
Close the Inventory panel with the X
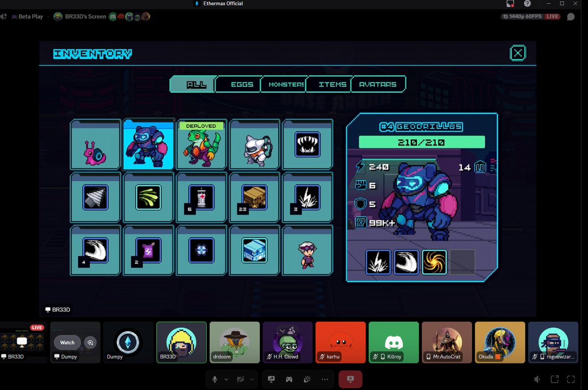click(x=518, y=53)
